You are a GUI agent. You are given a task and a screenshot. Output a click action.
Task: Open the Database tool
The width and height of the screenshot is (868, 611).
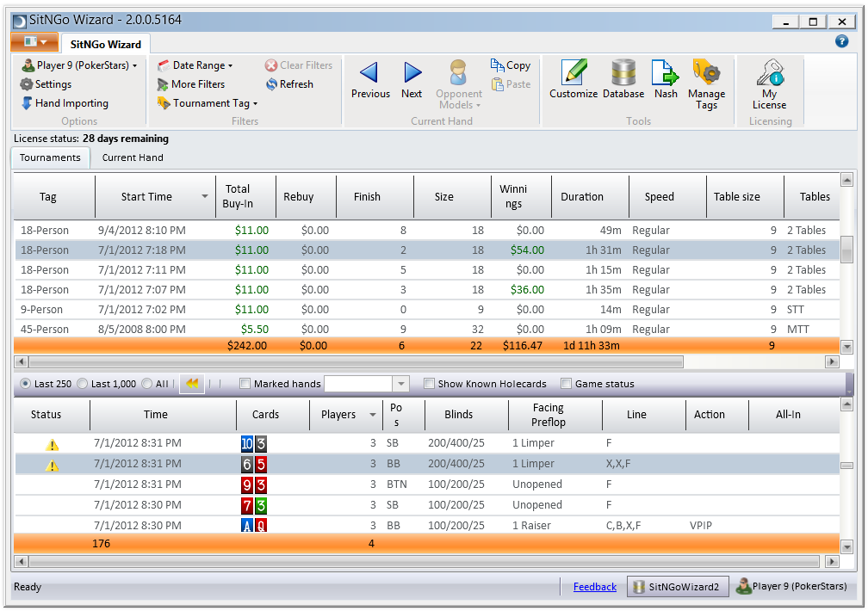(623, 73)
